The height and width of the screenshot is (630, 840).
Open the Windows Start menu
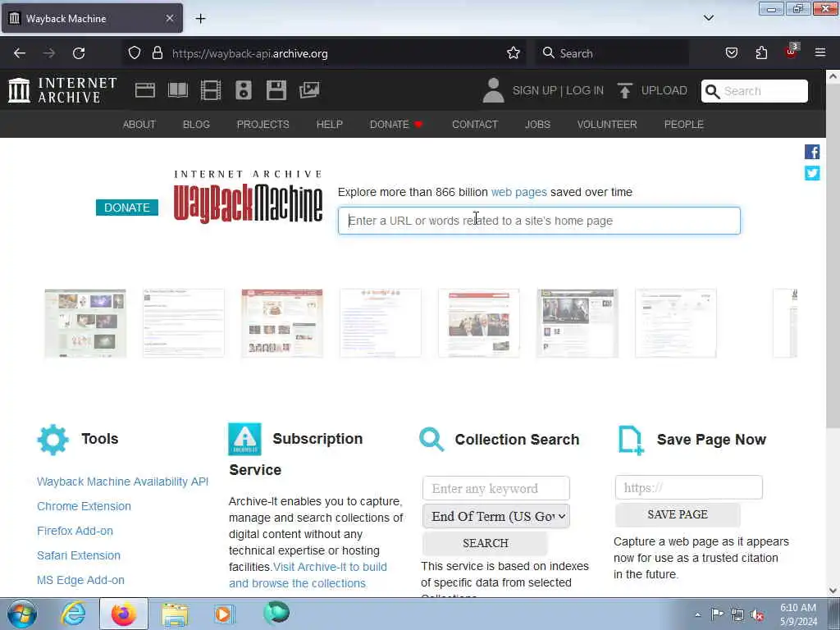22,614
